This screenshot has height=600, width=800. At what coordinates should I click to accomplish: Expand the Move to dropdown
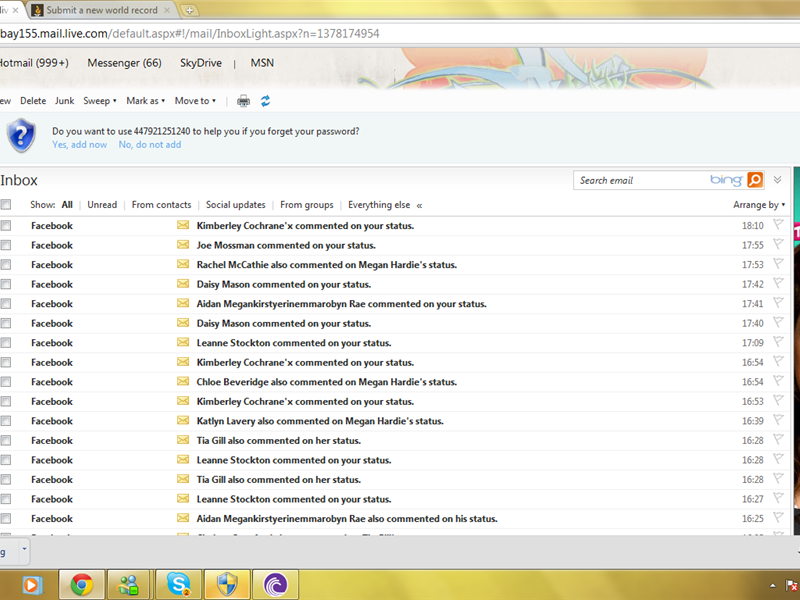(195, 100)
